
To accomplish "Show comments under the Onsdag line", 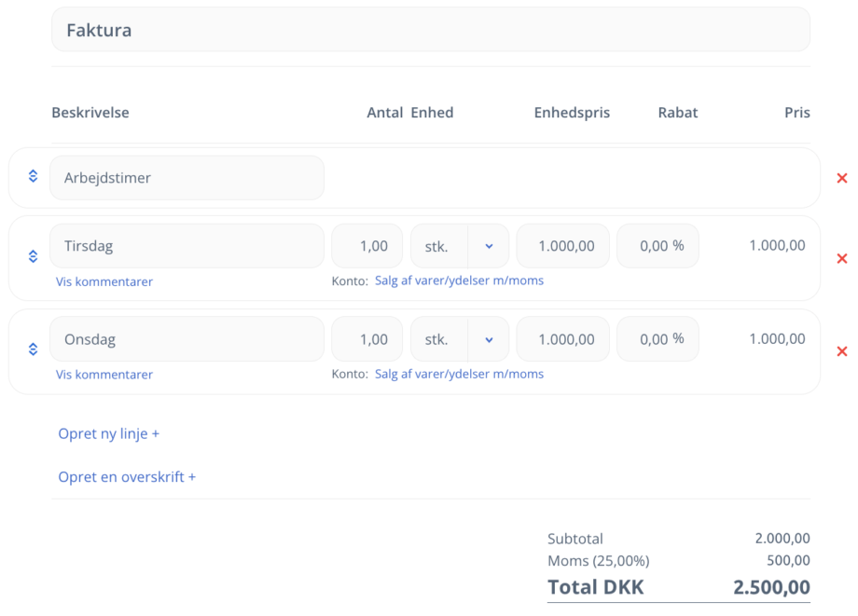I will click(104, 375).
